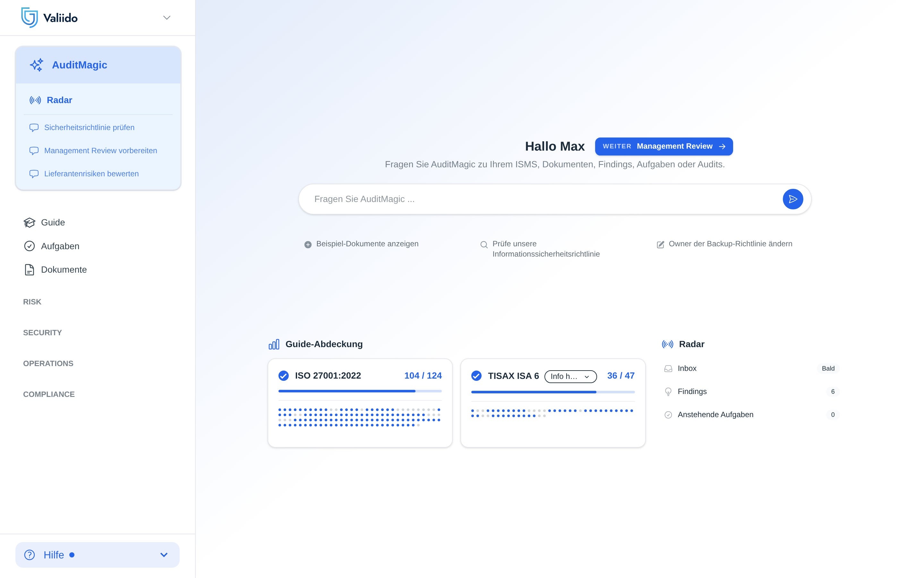This screenshot has height=578, width=924.
Task: Open Lieferantenrisiken bewerten chat
Action: coord(91,173)
